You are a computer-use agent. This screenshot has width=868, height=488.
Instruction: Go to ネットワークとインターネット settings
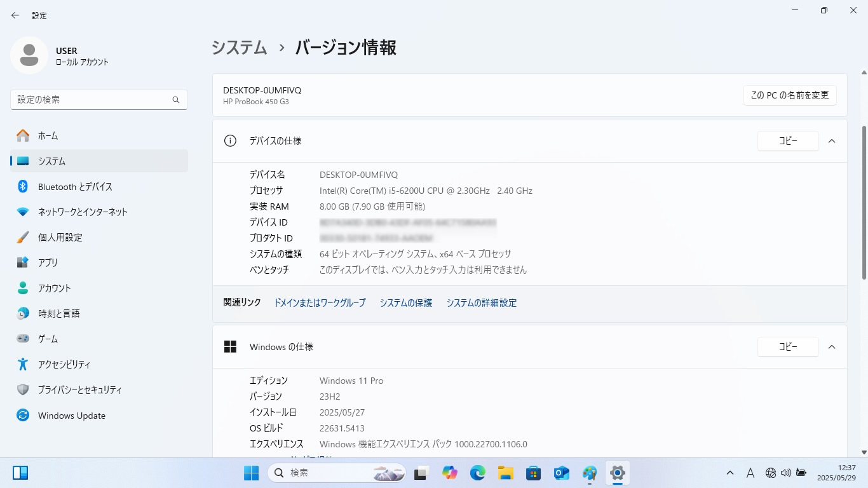99,212
